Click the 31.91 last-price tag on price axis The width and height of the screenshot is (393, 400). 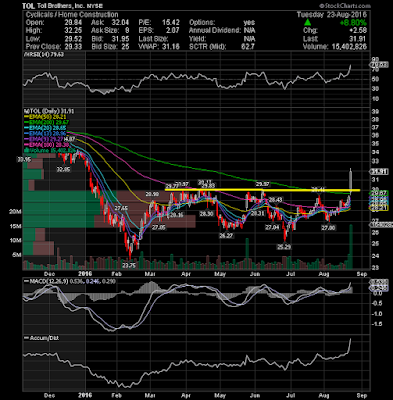(x=380, y=172)
